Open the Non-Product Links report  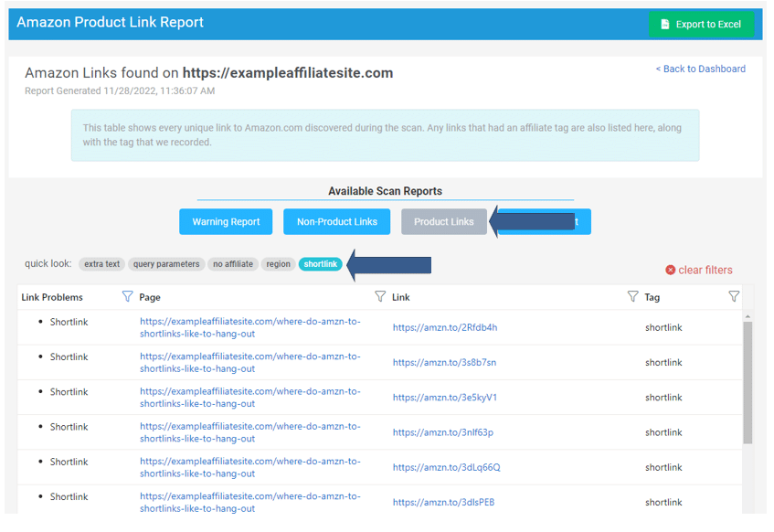click(336, 222)
